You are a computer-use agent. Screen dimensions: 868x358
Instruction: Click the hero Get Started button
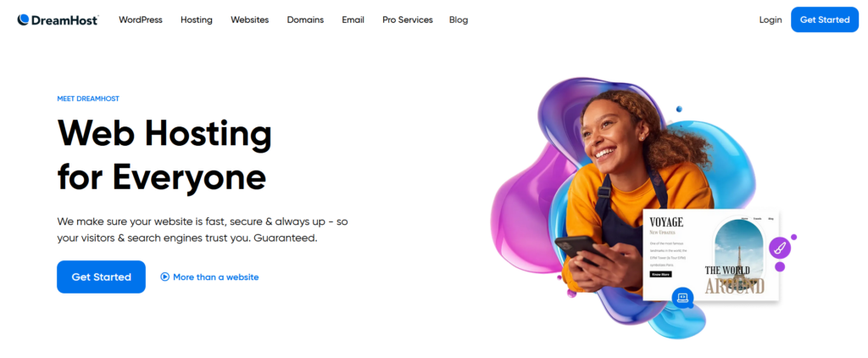(x=102, y=277)
